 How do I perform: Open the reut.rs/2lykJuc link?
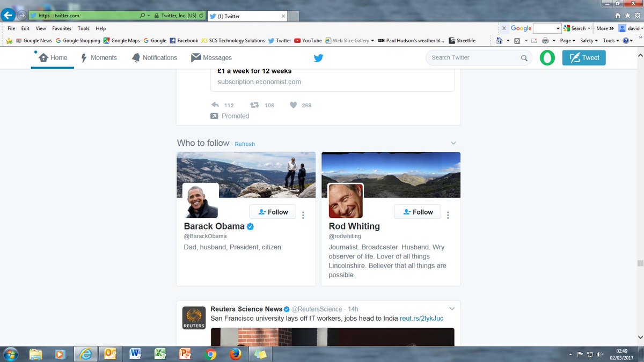tap(421, 318)
